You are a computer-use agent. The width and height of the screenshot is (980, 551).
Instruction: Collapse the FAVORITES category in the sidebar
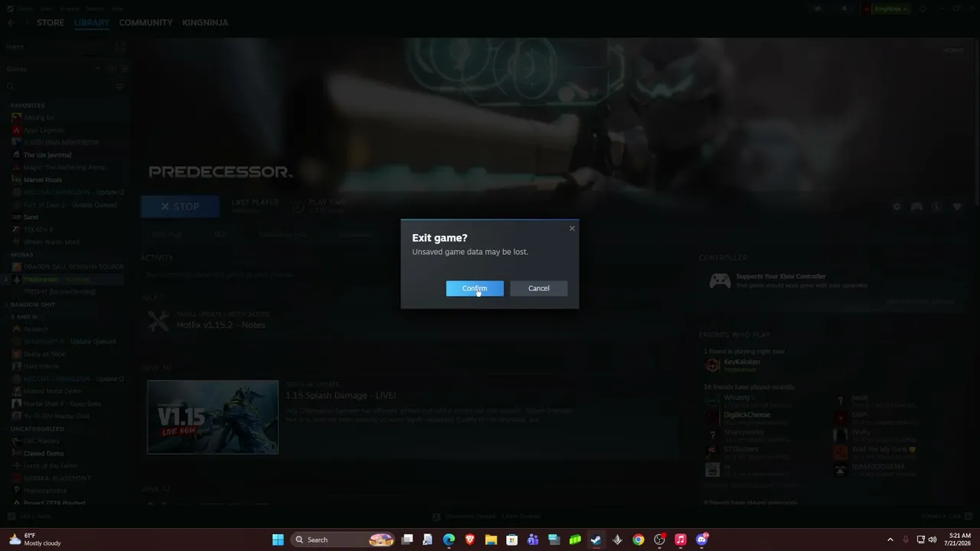[28, 106]
